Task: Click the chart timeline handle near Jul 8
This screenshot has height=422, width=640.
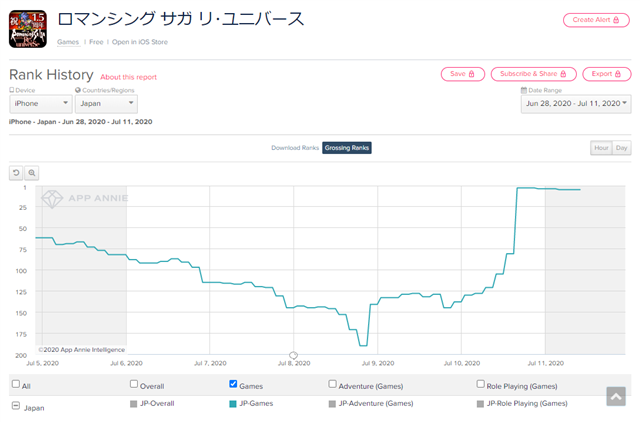Action: tap(293, 355)
